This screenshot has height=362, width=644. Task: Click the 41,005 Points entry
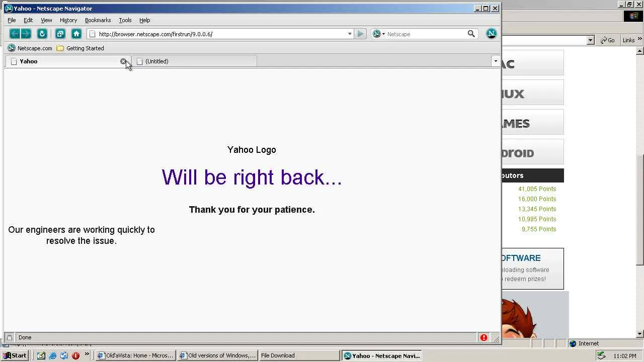point(537,189)
